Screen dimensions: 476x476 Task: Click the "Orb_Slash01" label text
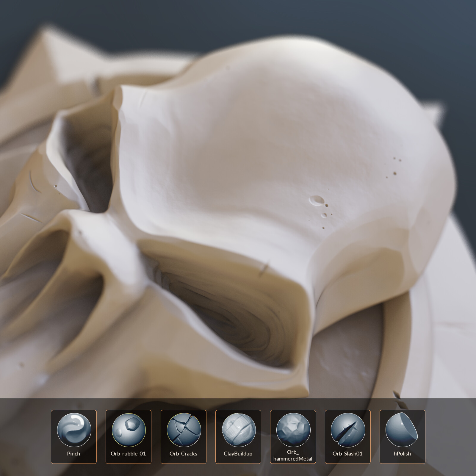tap(347, 454)
